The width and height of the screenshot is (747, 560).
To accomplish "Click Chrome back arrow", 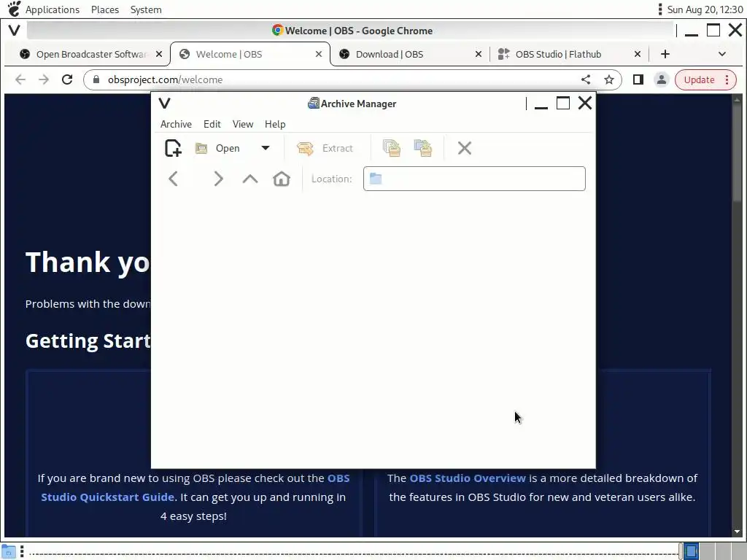I will click(x=20, y=79).
